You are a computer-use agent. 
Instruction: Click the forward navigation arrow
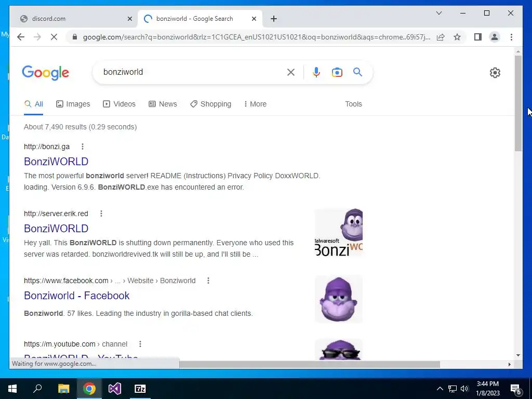37,37
